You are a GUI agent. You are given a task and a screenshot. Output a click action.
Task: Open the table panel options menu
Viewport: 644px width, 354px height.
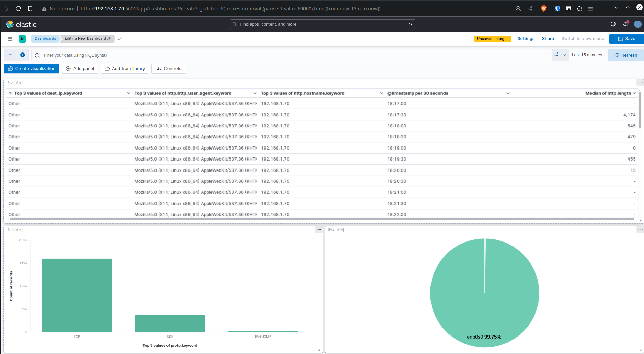640,82
